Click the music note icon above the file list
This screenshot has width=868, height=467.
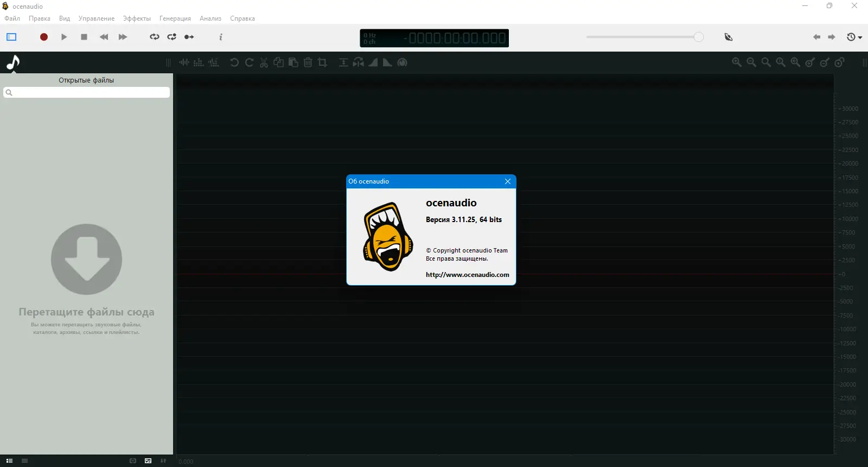point(13,62)
